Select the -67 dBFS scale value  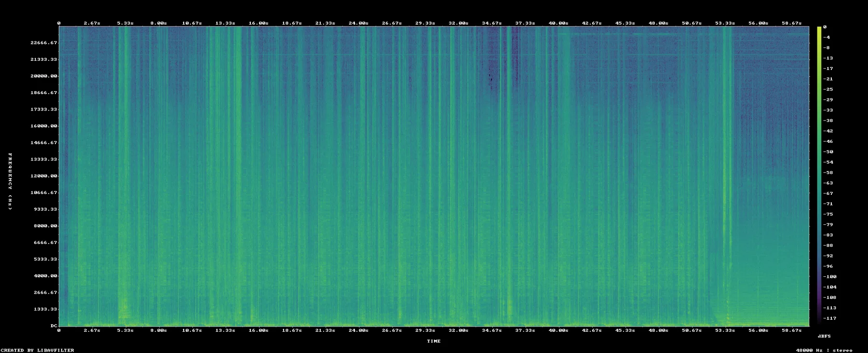click(x=827, y=193)
